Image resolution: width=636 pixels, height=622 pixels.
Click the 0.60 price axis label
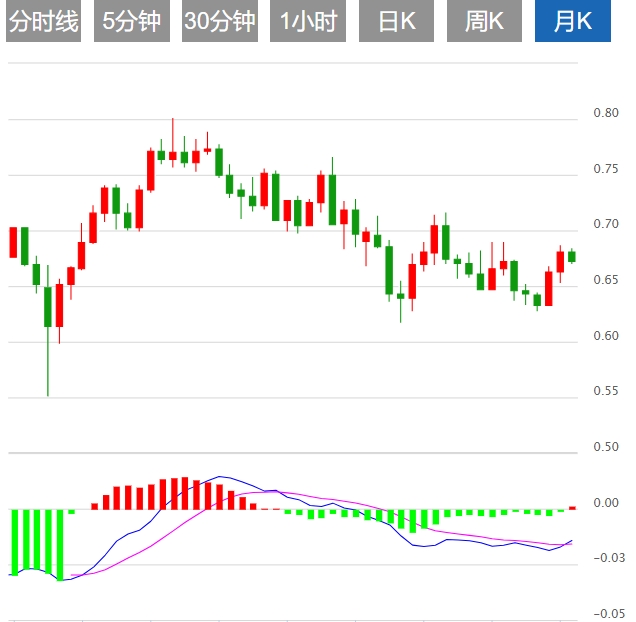605,336
